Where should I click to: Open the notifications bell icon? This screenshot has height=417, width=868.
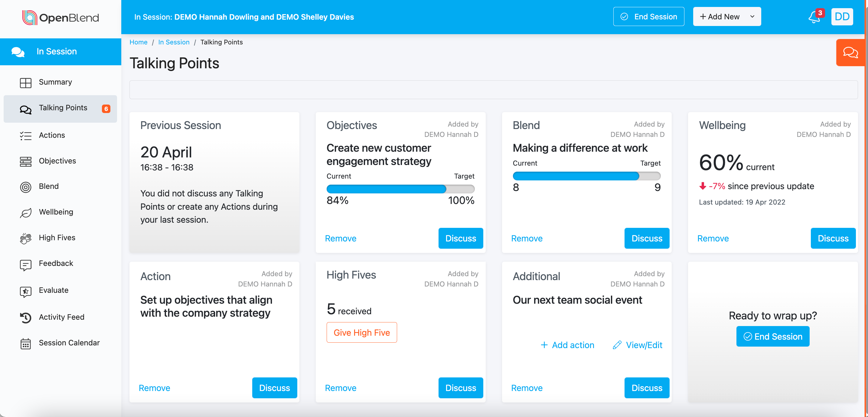point(814,17)
